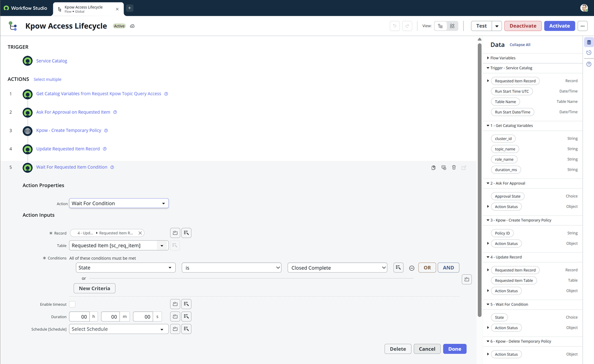Image resolution: width=594 pixels, height=364 pixels.
Task: Click the Collapse All link
Action: pos(520,45)
